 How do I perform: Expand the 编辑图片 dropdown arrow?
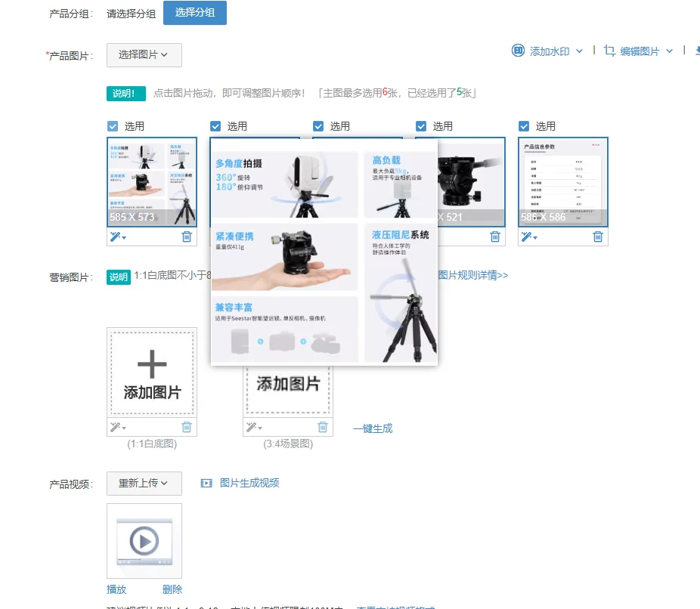[669, 51]
